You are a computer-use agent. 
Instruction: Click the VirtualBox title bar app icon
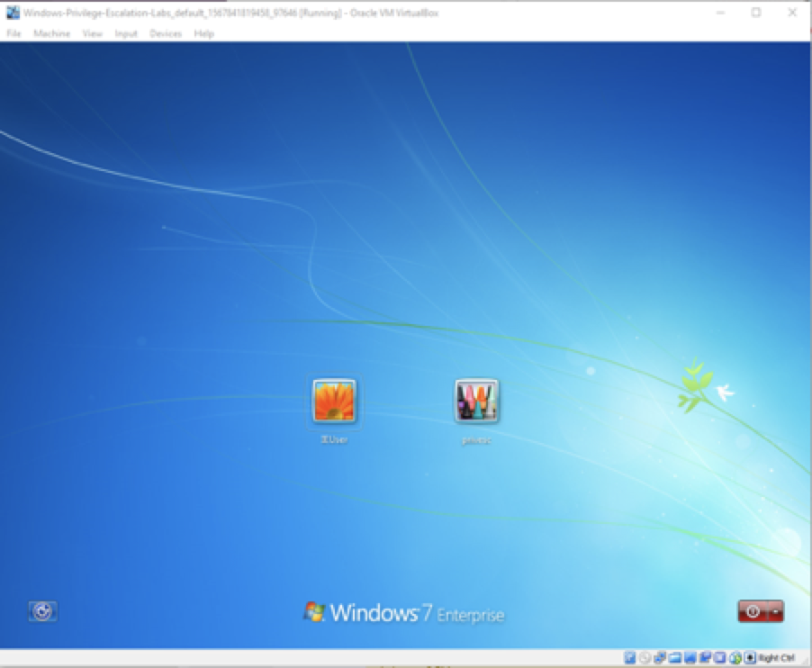click(13, 13)
